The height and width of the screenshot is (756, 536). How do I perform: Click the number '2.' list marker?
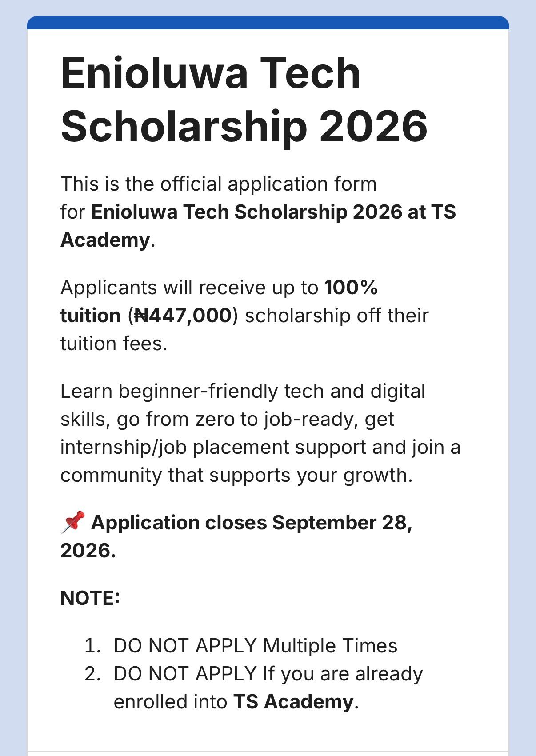93,674
